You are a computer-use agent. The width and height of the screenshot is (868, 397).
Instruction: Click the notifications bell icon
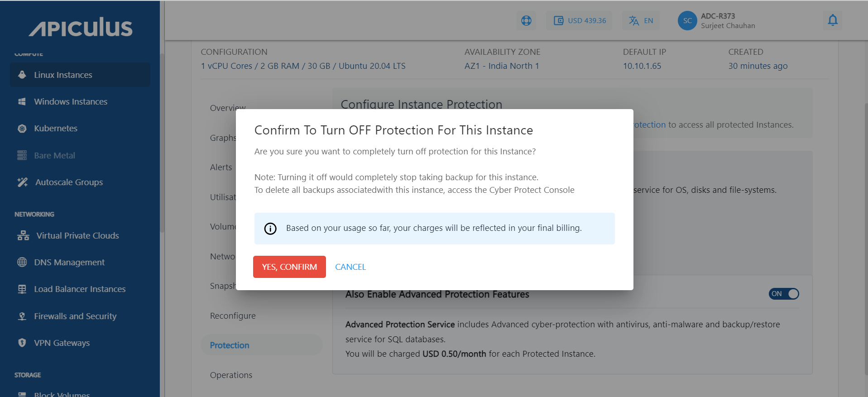pos(832,20)
